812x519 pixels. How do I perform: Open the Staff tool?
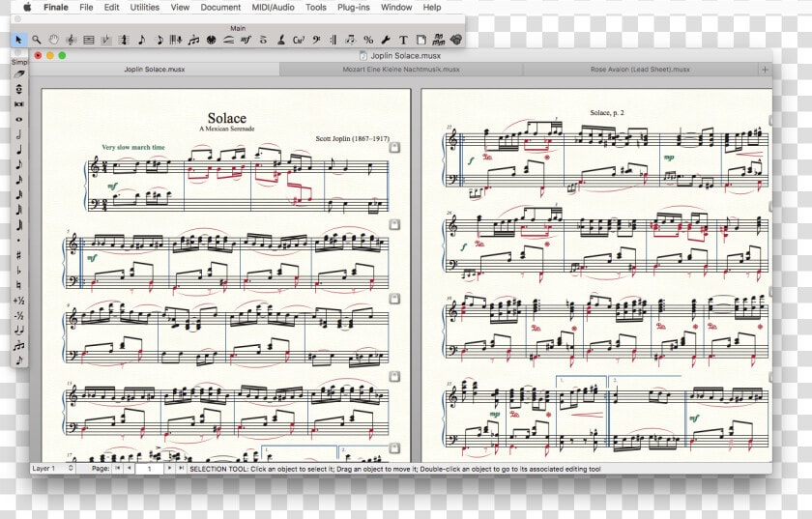[x=89, y=40]
